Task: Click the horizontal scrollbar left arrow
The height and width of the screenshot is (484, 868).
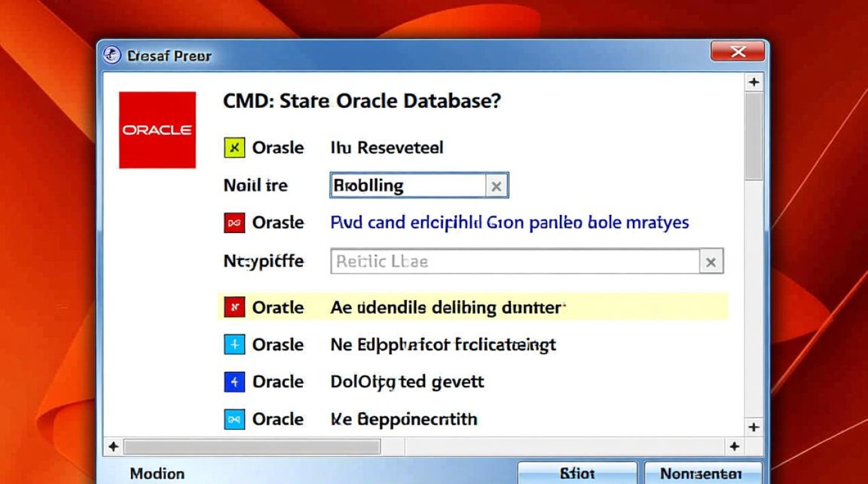Action: [113, 447]
